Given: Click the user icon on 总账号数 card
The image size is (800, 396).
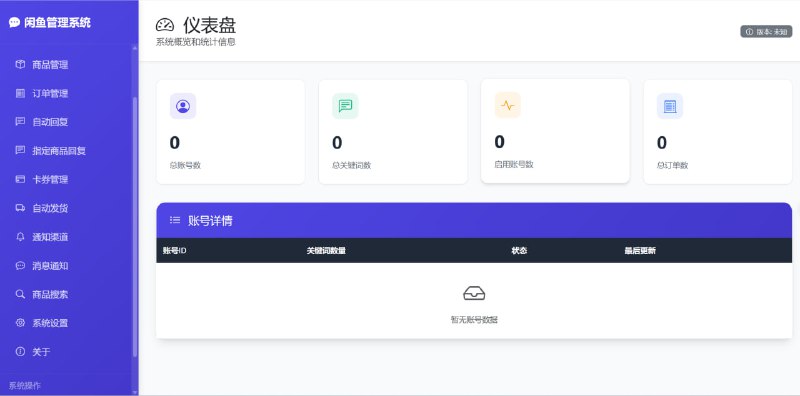Looking at the screenshot, I should pyautogui.click(x=183, y=106).
